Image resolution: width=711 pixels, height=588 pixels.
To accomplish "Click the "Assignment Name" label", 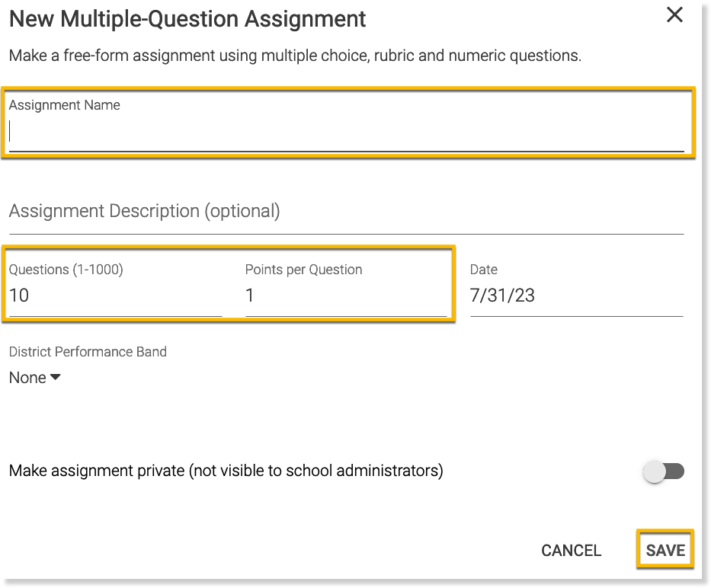I will 65,105.
